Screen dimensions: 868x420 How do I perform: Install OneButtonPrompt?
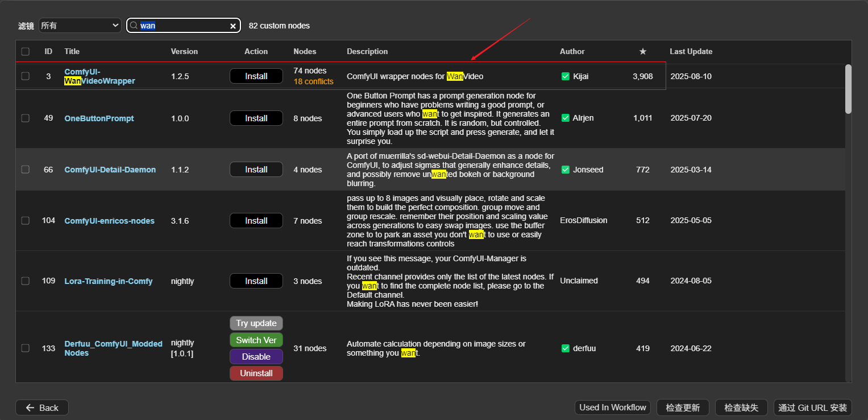click(256, 118)
